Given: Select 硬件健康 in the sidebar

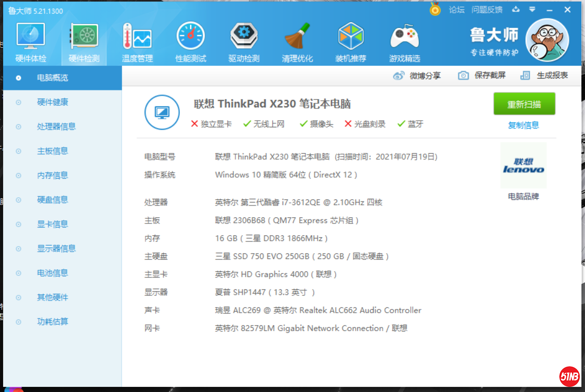Looking at the screenshot, I should point(52,102).
